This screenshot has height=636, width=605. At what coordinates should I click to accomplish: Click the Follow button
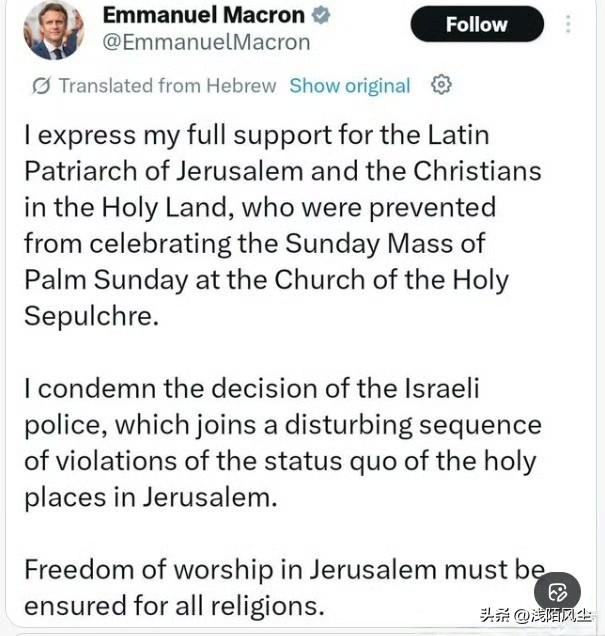click(477, 24)
